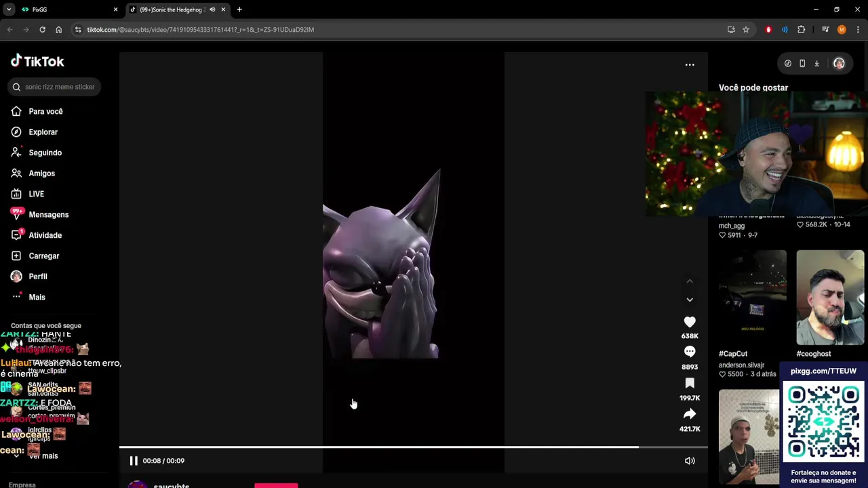This screenshot has height=488, width=868.
Task: Open the profile avatar in top bar
Action: (839, 64)
